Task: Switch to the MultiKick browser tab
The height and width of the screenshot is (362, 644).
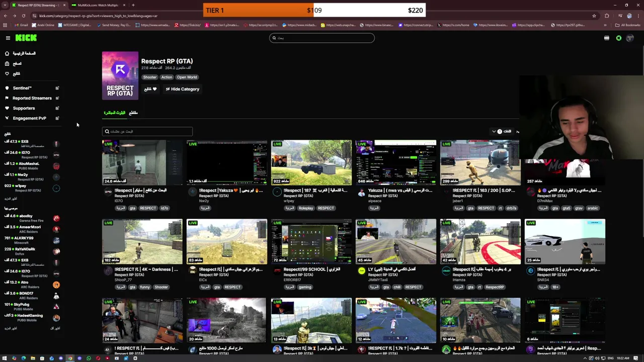Action: click(x=98, y=5)
